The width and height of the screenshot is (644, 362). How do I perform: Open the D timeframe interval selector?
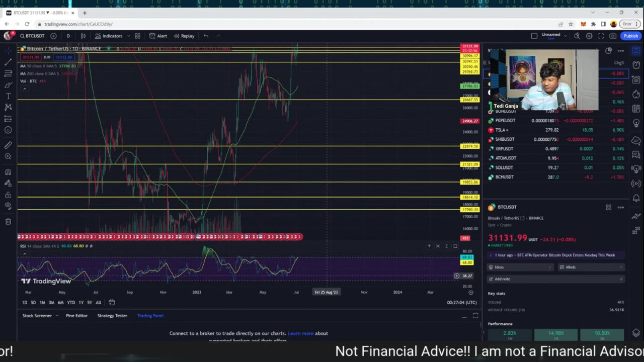[x=68, y=36]
